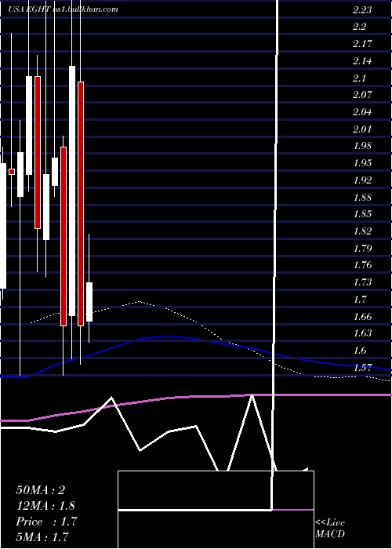Viewport: 392px width, 549px height.
Task: Click the '12MA : 1.8' legend text
Action: tap(45, 506)
